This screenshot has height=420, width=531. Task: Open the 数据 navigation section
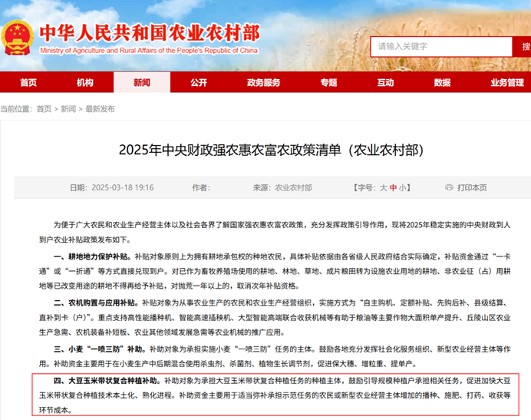pyautogui.click(x=443, y=83)
